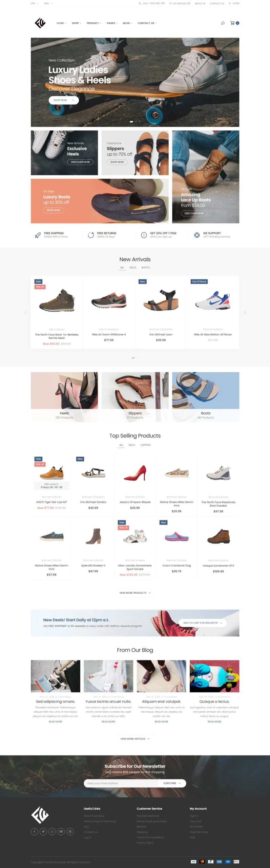
Task: Click the next arrow on New Arrivals carousel
Action: point(245,312)
